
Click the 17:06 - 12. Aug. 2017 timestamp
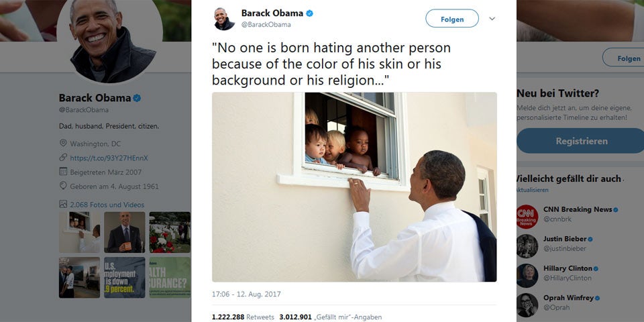click(246, 294)
